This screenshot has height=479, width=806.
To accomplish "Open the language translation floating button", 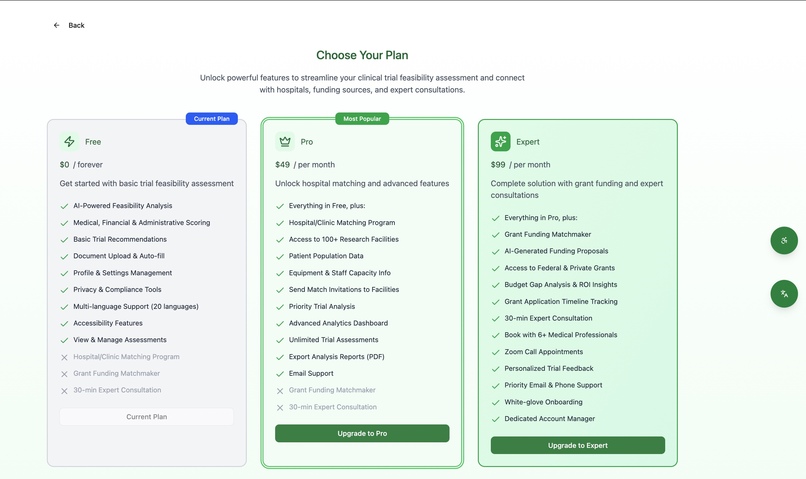I will (x=783, y=294).
